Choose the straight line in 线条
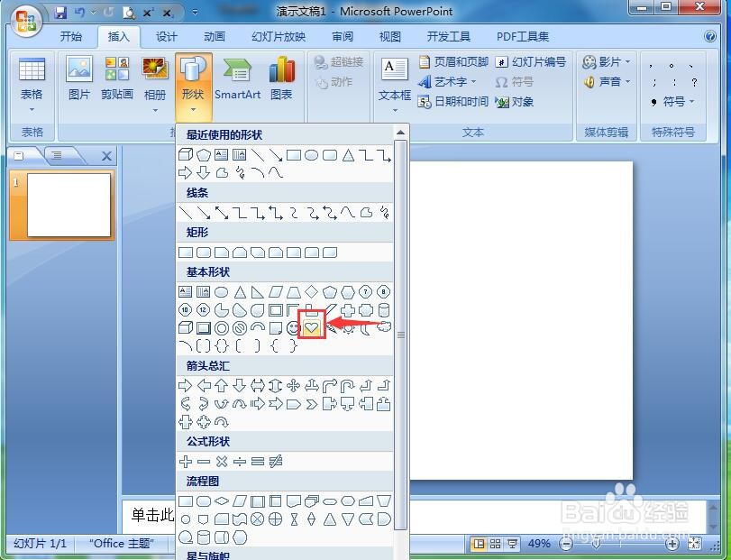The height and width of the screenshot is (560, 731). pyautogui.click(x=186, y=213)
